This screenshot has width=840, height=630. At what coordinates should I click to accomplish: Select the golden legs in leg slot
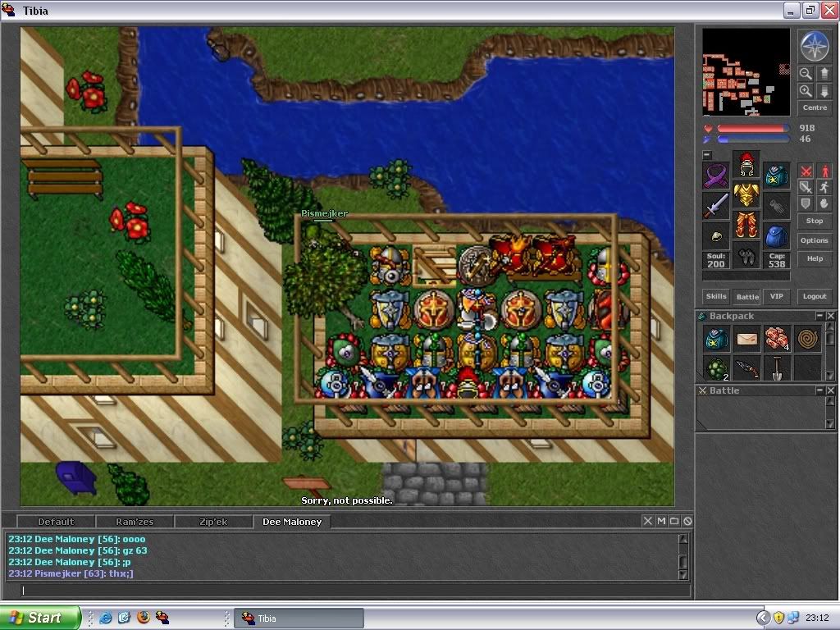(746, 224)
